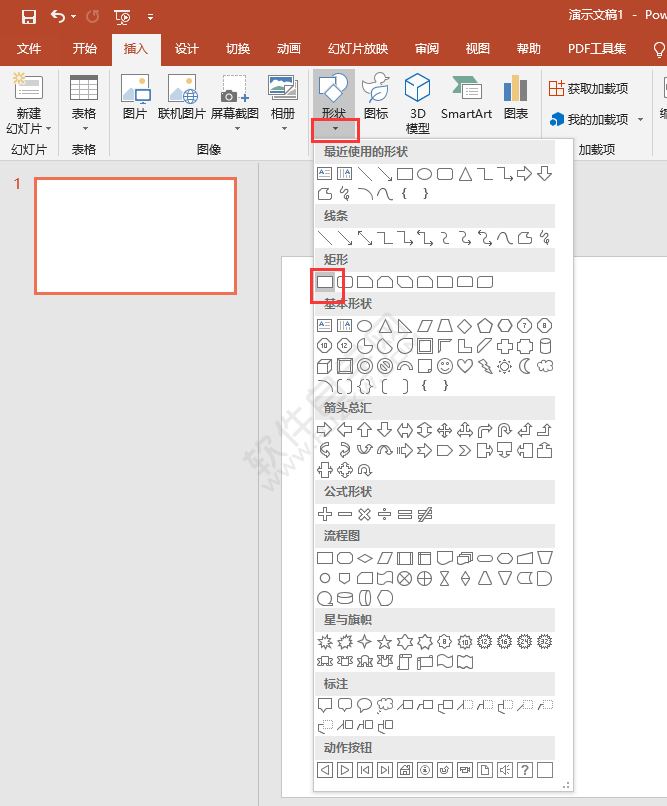667x806 pixels.
Task: Select the moon shape
Action: click(x=525, y=366)
